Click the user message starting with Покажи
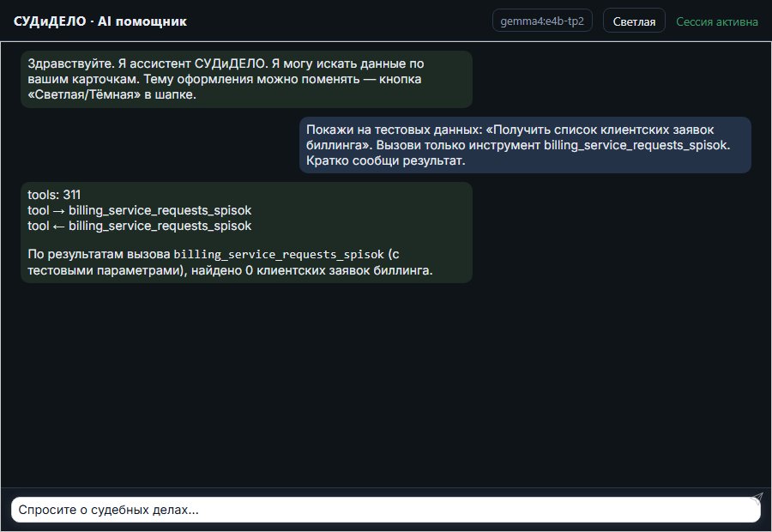 coord(525,145)
